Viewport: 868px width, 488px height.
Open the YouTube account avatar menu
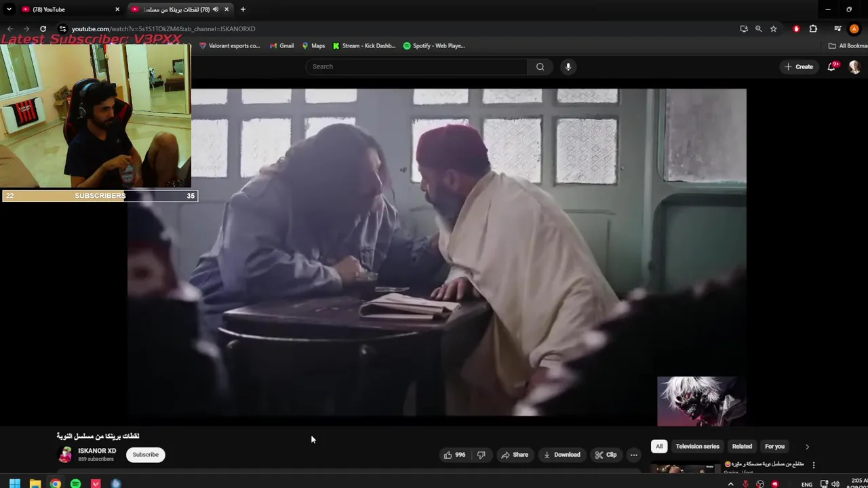854,66
